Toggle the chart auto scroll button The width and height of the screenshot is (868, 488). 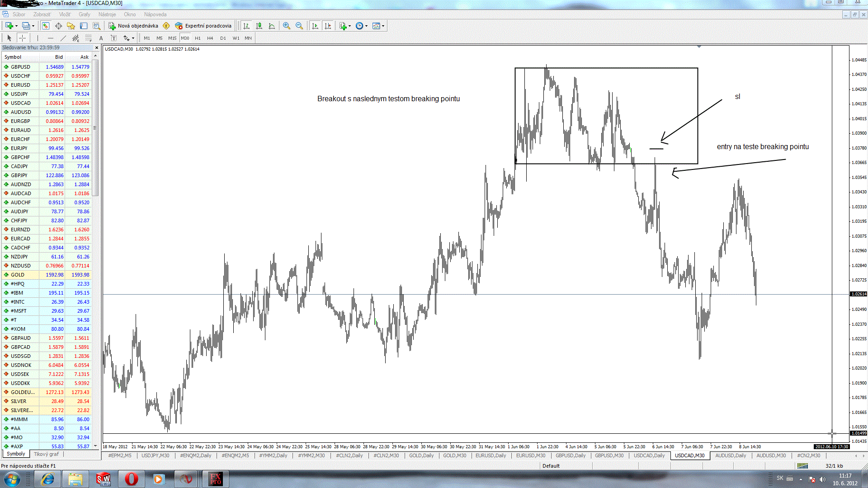pyautogui.click(x=315, y=26)
